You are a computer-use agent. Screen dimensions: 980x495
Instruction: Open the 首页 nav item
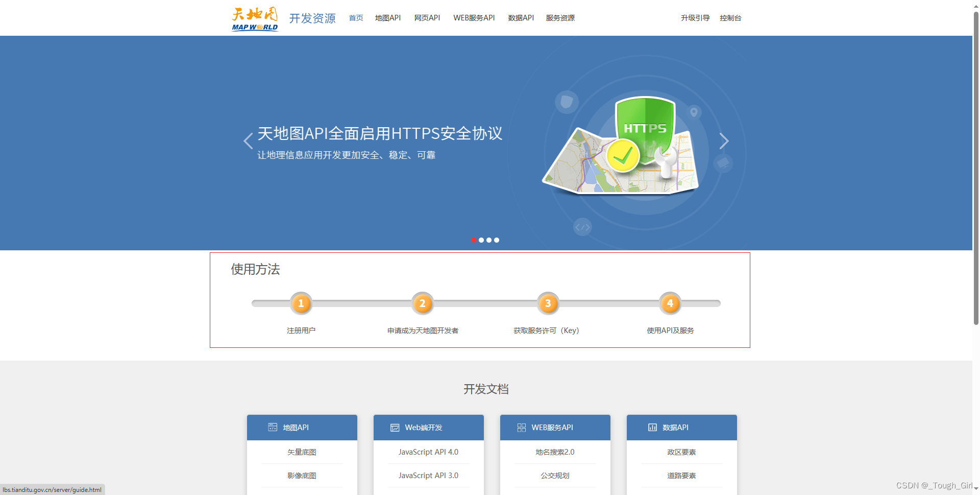point(356,18)
